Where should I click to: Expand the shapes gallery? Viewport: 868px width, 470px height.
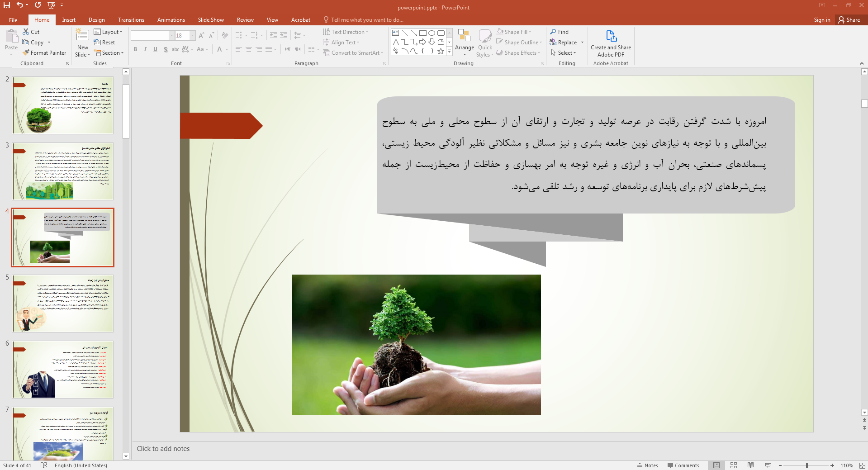pos(449,51)
